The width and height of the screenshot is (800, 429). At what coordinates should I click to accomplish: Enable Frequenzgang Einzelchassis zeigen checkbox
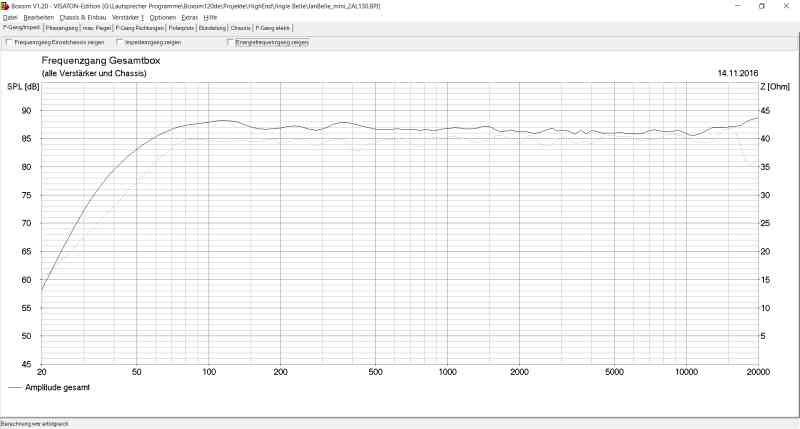[x=9, y=43]
